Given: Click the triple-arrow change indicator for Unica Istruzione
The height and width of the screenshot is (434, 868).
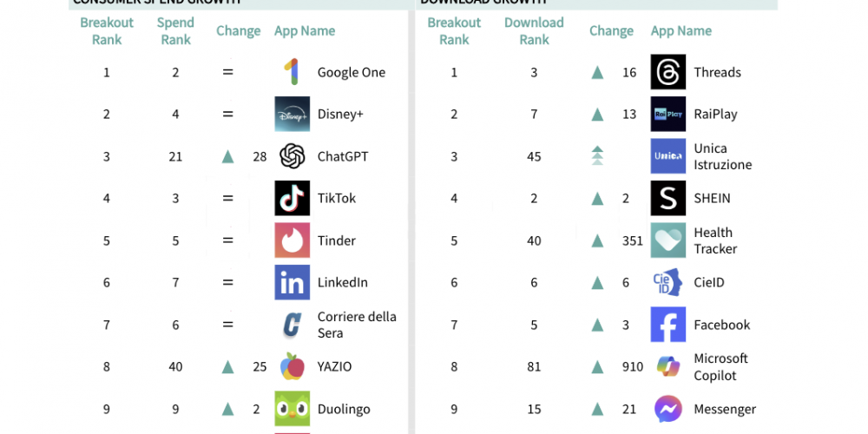Looking at the screenshot, I should 597,155.
